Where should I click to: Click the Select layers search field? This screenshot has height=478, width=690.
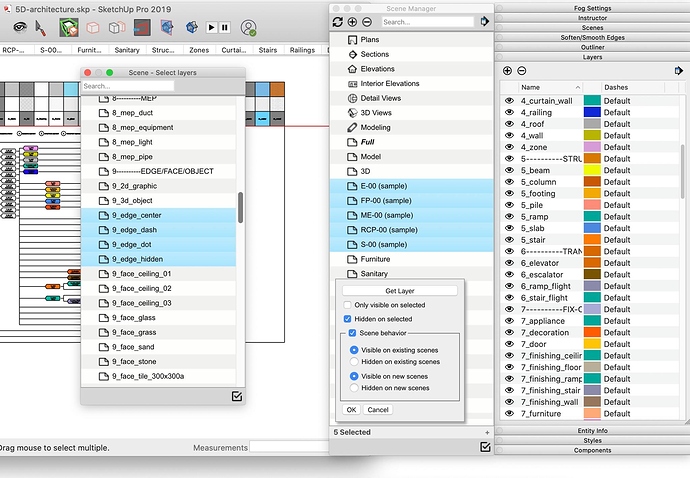point(128,86)
